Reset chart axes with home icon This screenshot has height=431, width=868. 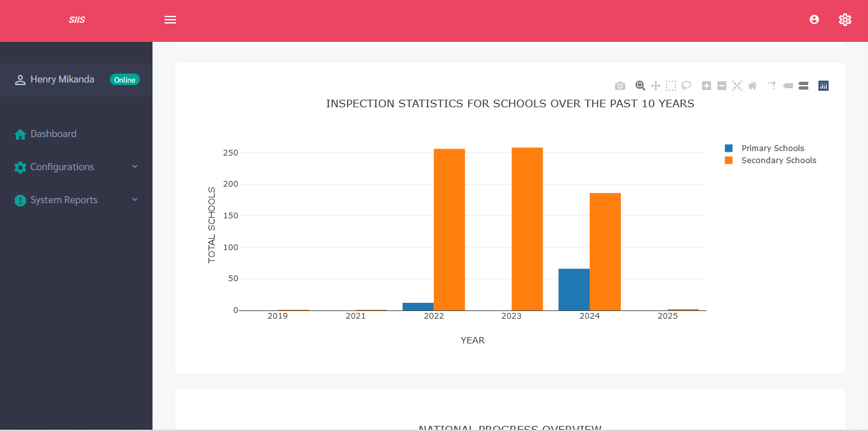click(752, 86)
